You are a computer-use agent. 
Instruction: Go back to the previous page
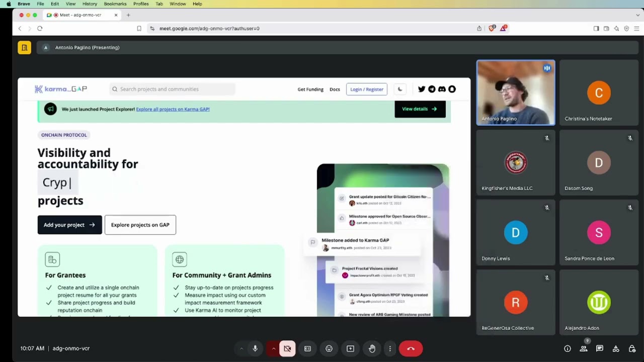pyautogui.click(x=20, y=29)
